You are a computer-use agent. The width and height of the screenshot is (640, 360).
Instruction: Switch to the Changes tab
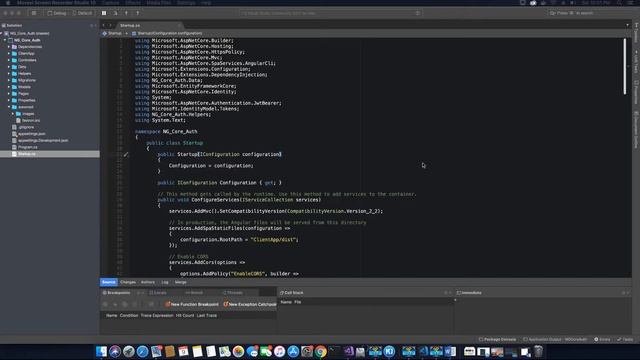(x=128, y=282)
